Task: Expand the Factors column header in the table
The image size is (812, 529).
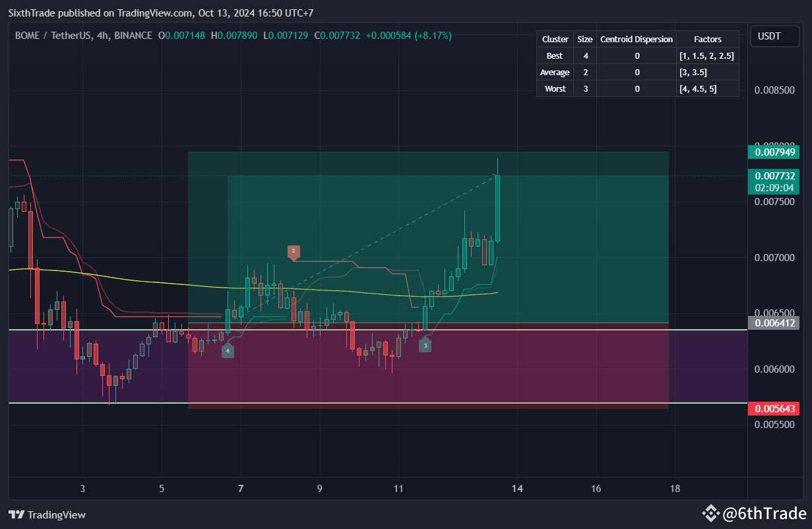Action: (707, 39)
